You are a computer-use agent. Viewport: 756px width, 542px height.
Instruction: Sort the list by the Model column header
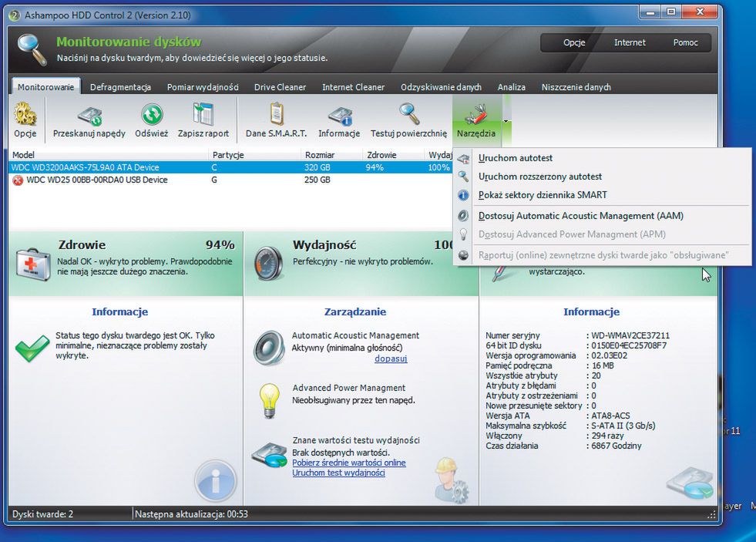(109, 155)
